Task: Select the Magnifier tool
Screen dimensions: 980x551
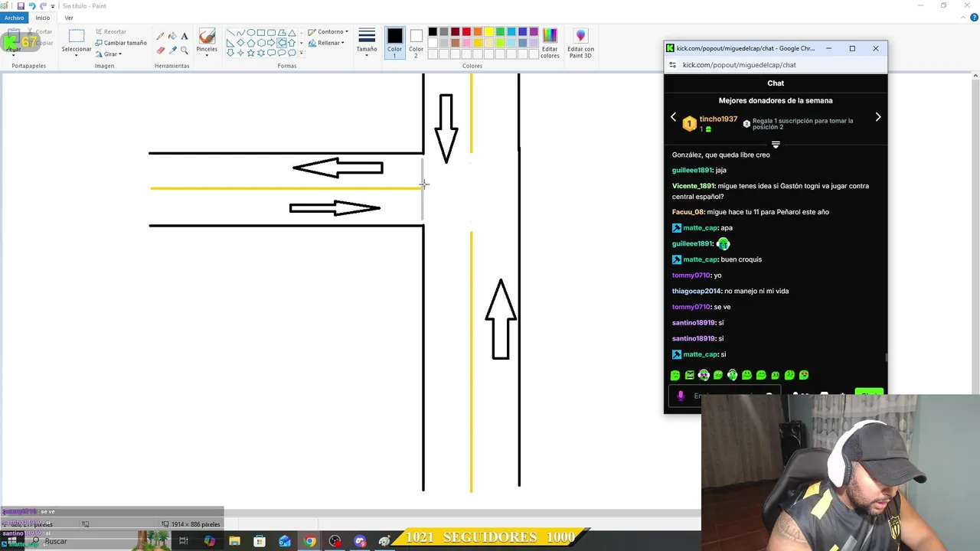Action: (x=185, y=50)
